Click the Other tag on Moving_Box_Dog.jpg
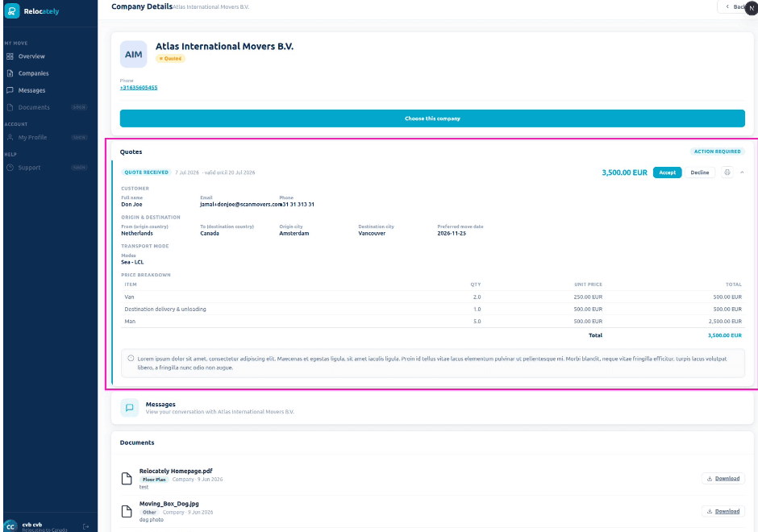This screenshot has height=532, width=758. click(x=149, y=512)
